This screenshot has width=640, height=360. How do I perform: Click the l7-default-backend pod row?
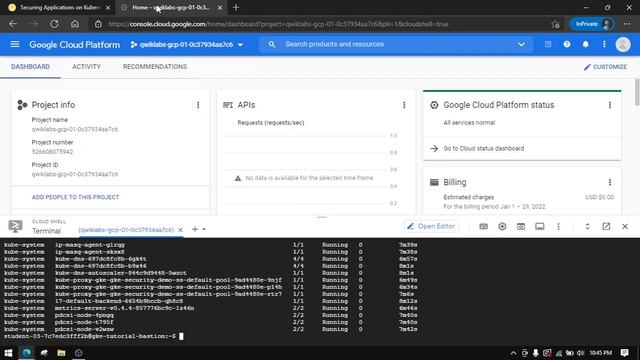point(211,301)
